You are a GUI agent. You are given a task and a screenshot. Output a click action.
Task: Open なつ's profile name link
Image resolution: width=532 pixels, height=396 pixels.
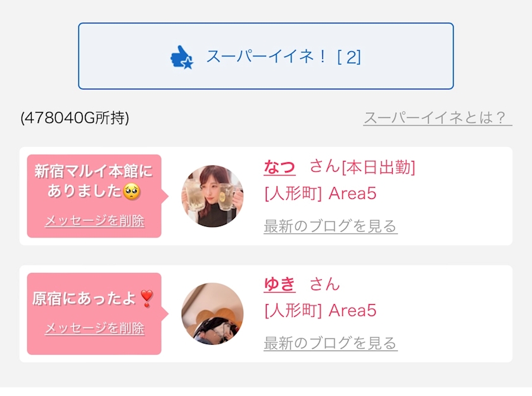coord(279,167)
